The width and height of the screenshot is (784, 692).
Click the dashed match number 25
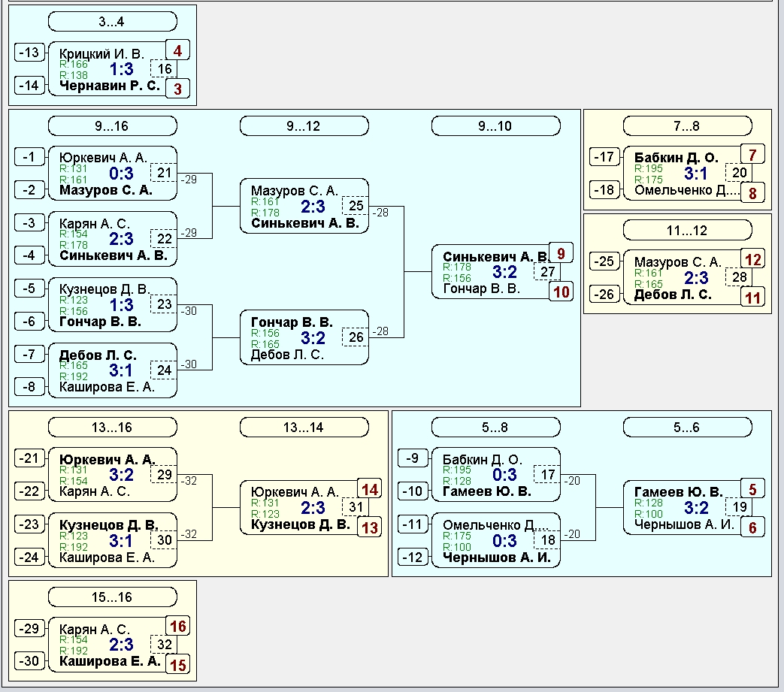pyautogui.click(x=356, y=206)
